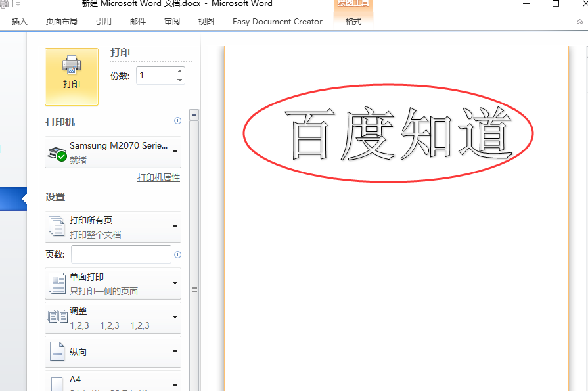Open the Samsung M2070 printer dropdown
This screenshot has height=391, width=588.
tap(113, 152)
